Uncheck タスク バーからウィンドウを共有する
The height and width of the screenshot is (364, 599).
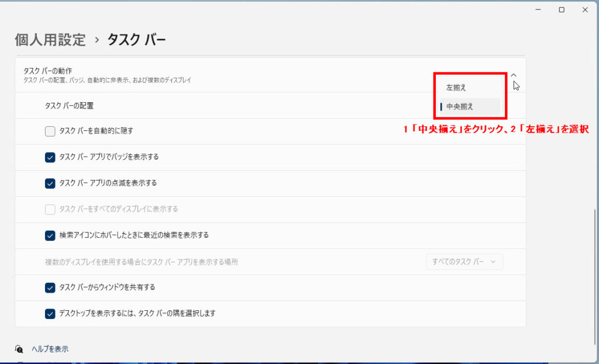click(50, 287)
